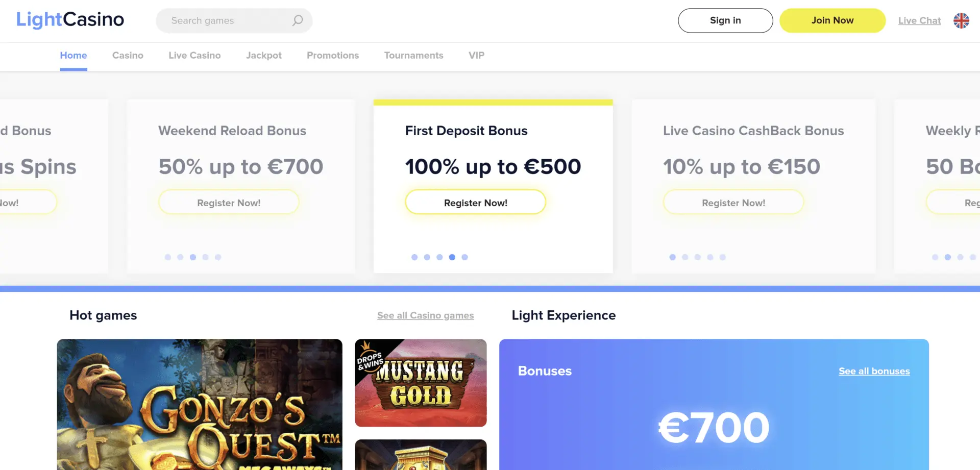980x470 pixels.
Task: Open the VIP tab
Action: tap(477, 55)
